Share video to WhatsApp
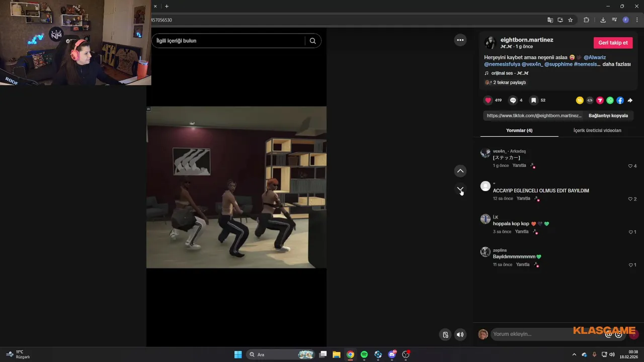Viewport: 644px width, 362px height. pyautogui.click(x=610, y=101)
